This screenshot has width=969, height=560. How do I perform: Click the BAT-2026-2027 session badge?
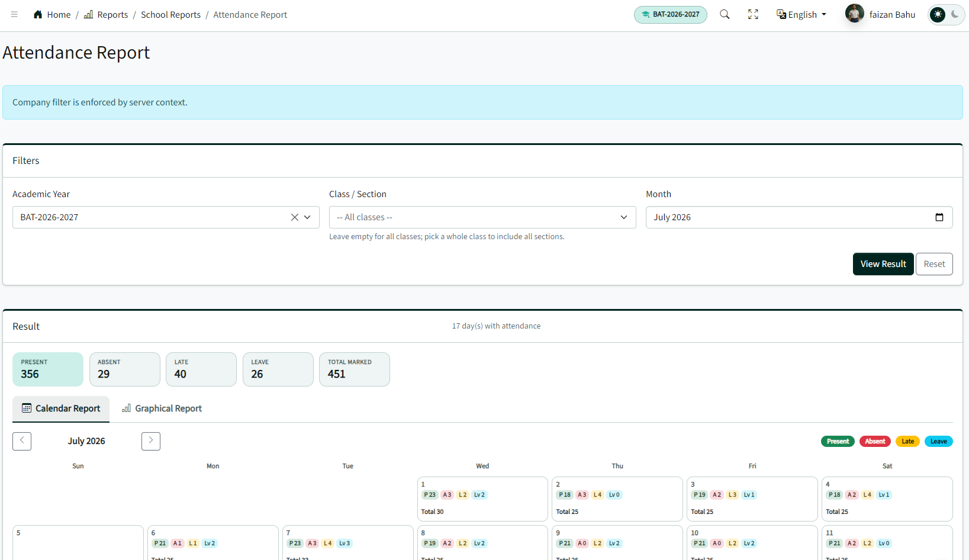671,14
